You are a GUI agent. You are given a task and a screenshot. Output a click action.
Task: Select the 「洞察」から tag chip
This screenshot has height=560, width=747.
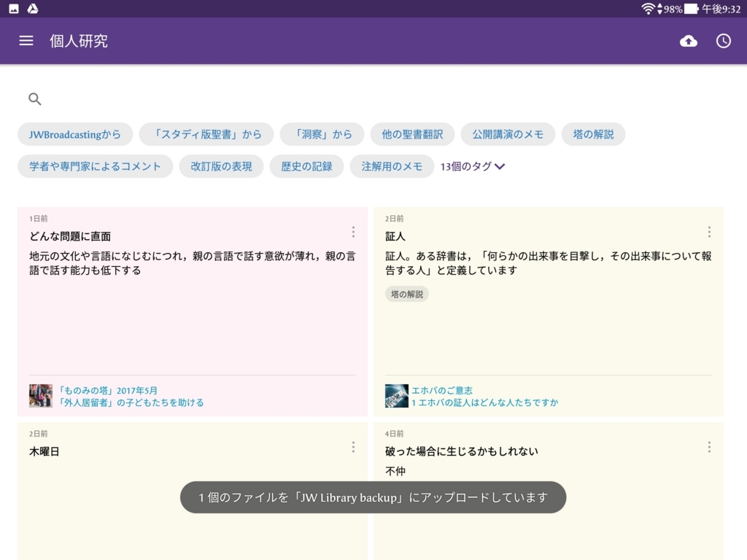click(x=321, y=134)
